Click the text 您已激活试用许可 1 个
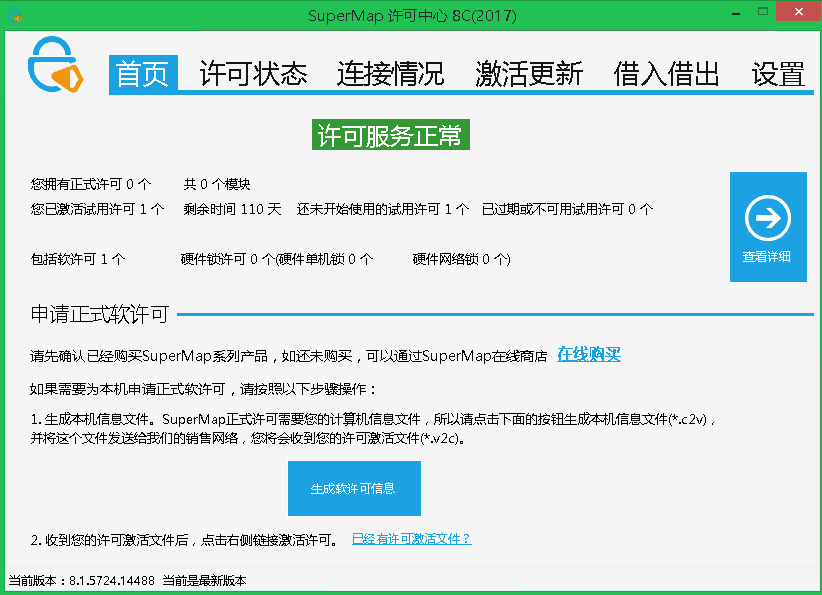 click(98, 209)
